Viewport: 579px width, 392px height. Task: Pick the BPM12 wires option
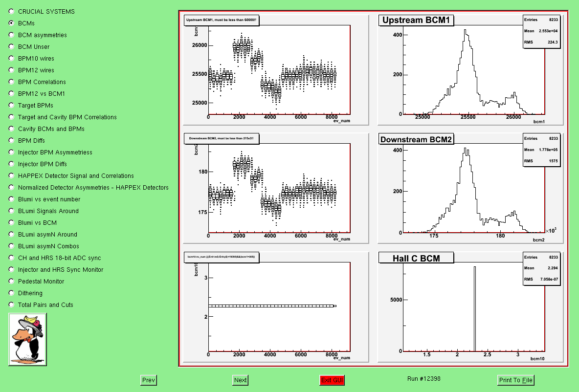(11, 70)
